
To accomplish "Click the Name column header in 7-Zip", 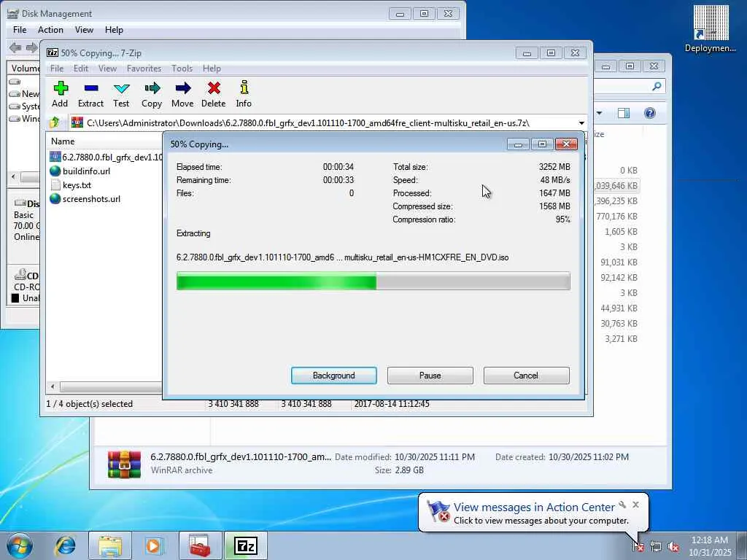I will tap(63, 141).
